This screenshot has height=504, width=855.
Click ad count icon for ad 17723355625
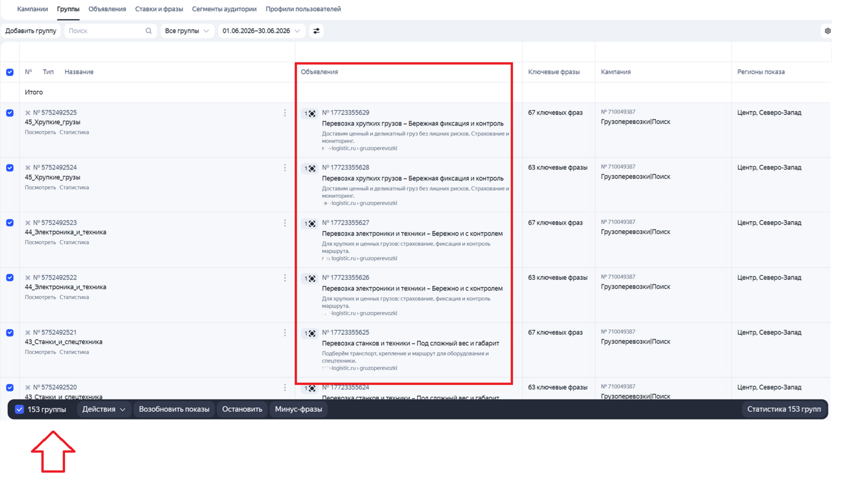[x=309, y=334]
